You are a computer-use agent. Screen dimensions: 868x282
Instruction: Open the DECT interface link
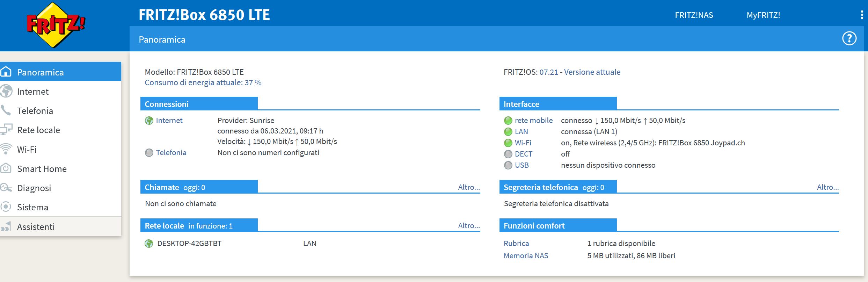click(524, 154)
